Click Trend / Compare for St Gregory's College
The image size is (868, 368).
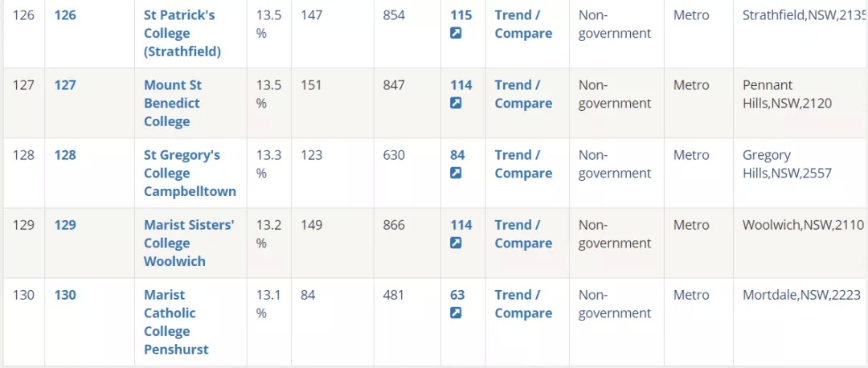click(x=523, y=165)
